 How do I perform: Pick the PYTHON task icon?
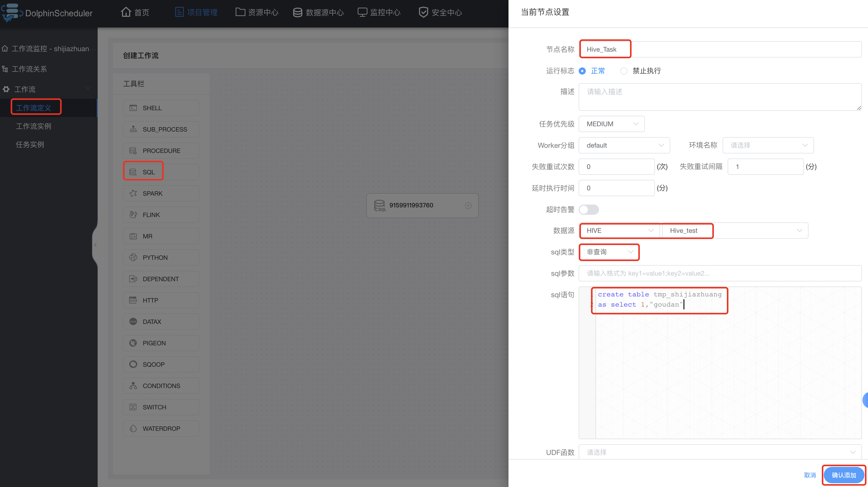pos(133,257)
